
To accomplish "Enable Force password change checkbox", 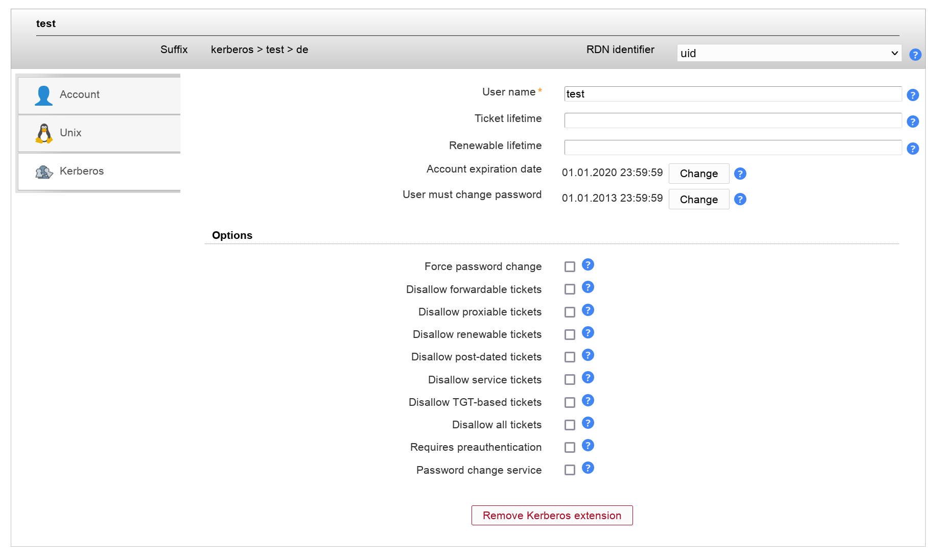I will click(x=570, y=266).
